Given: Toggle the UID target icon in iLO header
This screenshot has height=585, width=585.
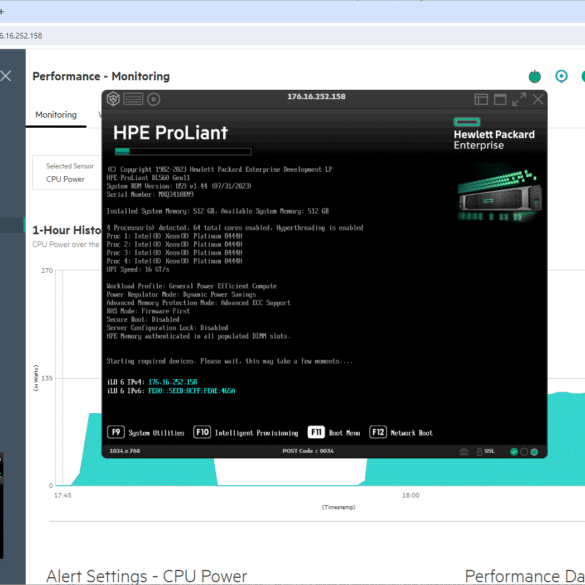Looking at the screenshot, I should 561,76.
